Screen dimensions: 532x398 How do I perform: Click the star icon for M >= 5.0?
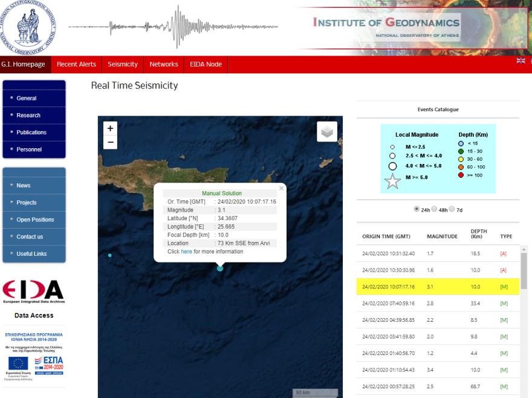392,181
